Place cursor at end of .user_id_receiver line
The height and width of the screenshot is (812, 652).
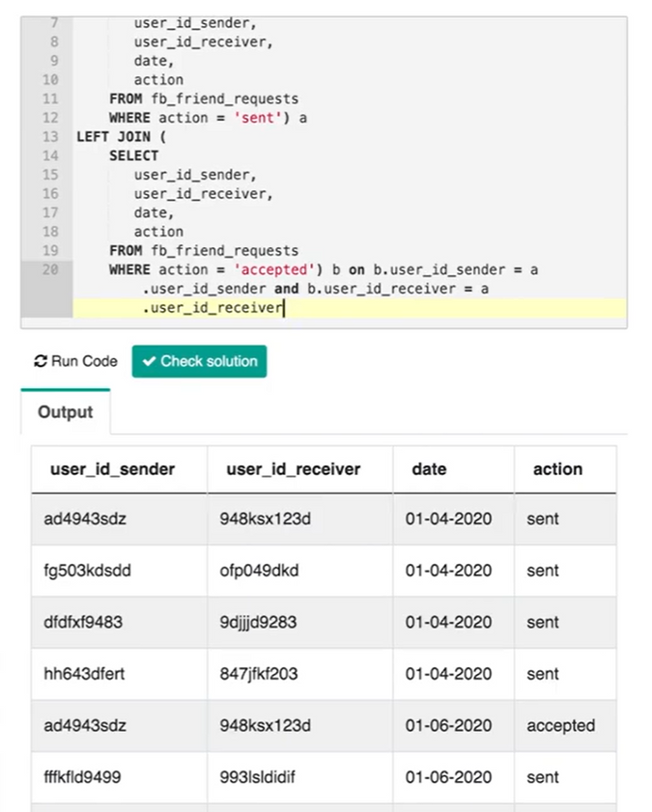284,308
